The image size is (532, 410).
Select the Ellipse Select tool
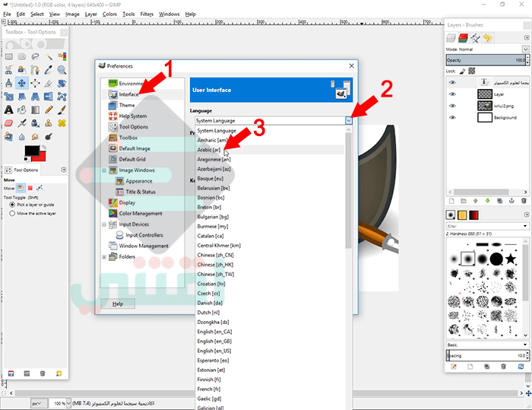[22, 56]
